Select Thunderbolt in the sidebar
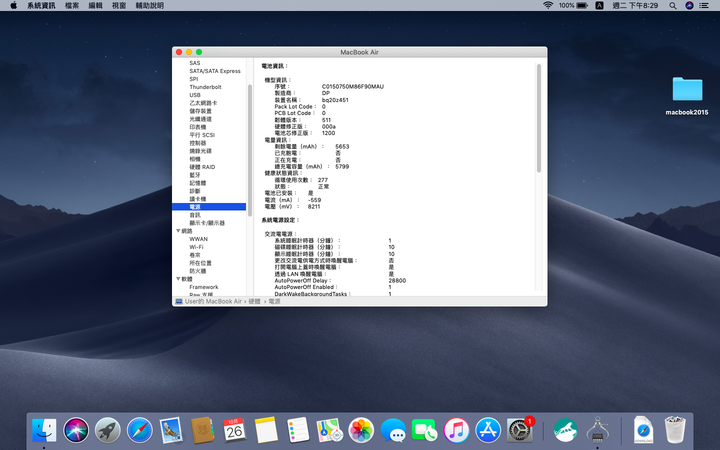This screenshot has width=720, height=450. tap(205, 87)
